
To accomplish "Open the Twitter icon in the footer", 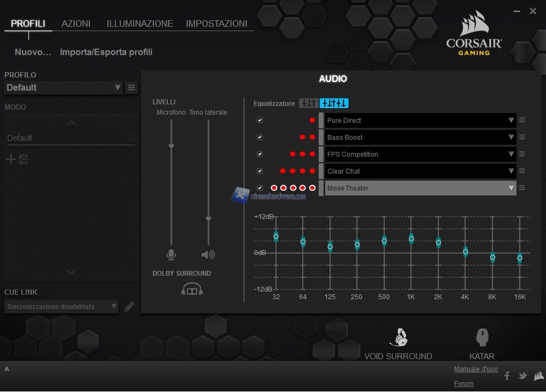I will tap(522, 376).
